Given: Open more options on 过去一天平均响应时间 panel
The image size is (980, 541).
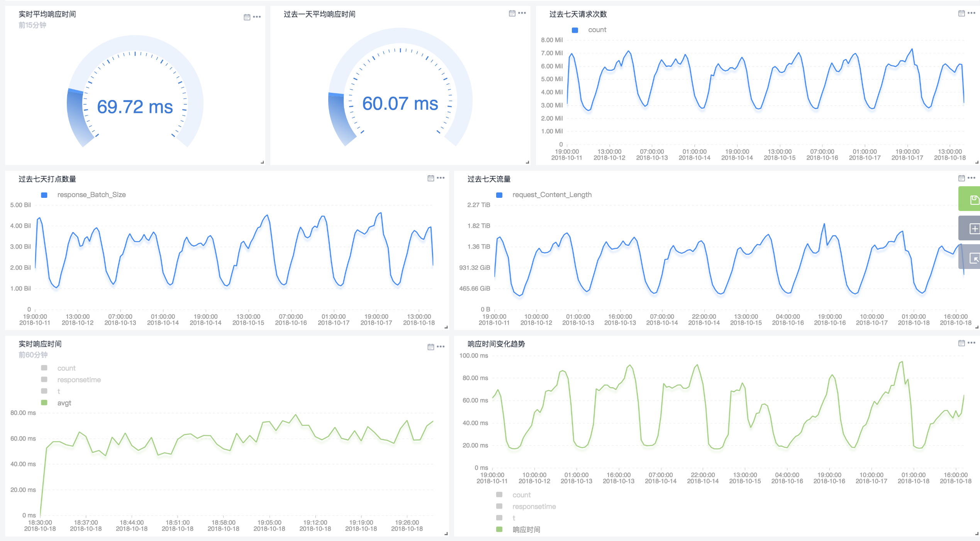Looking at the screenshot, I should tap(522, 13).
